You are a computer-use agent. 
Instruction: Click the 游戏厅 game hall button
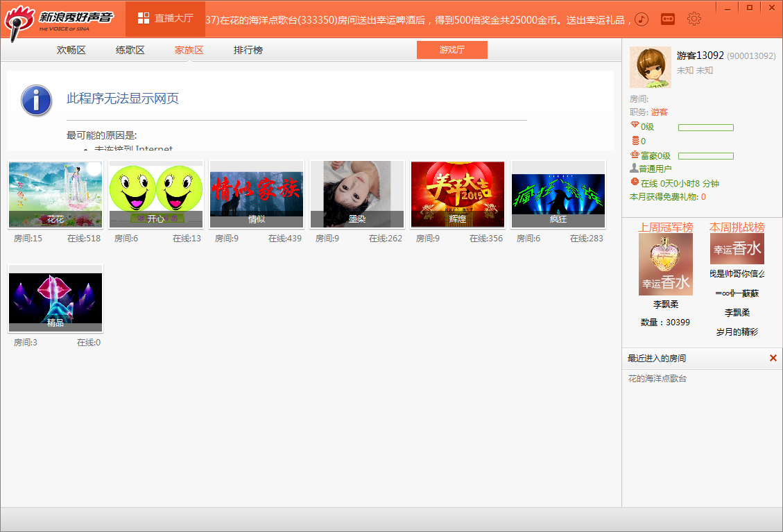tap(452, 50)
